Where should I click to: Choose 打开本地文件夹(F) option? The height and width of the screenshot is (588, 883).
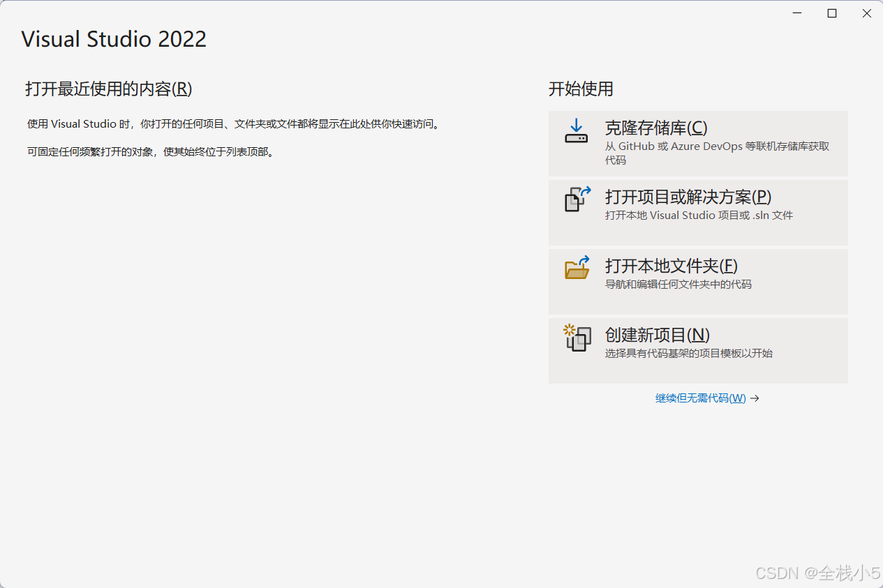tap(698, 282)
